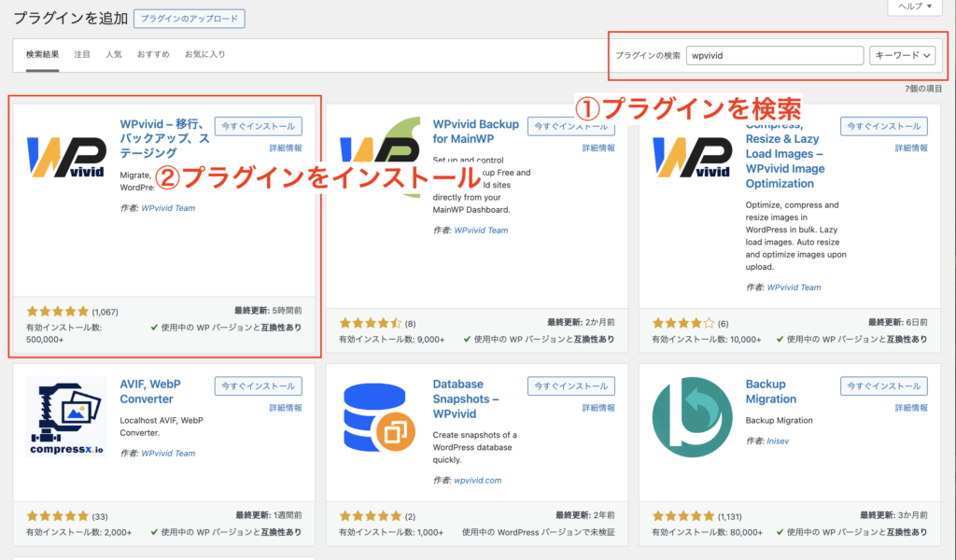Click the 最終更新: 1週間前 text
The image size is (956, 560).
(x=268, y=515)
